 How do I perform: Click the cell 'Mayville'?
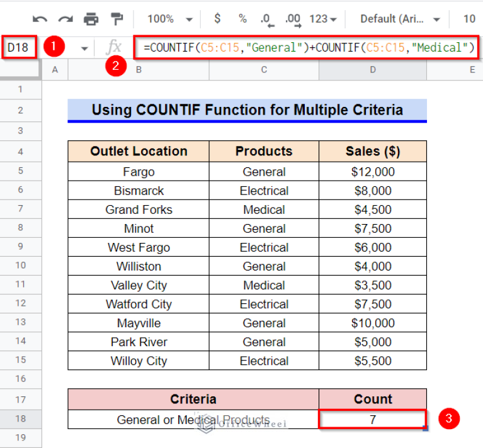tap(139, 323)
